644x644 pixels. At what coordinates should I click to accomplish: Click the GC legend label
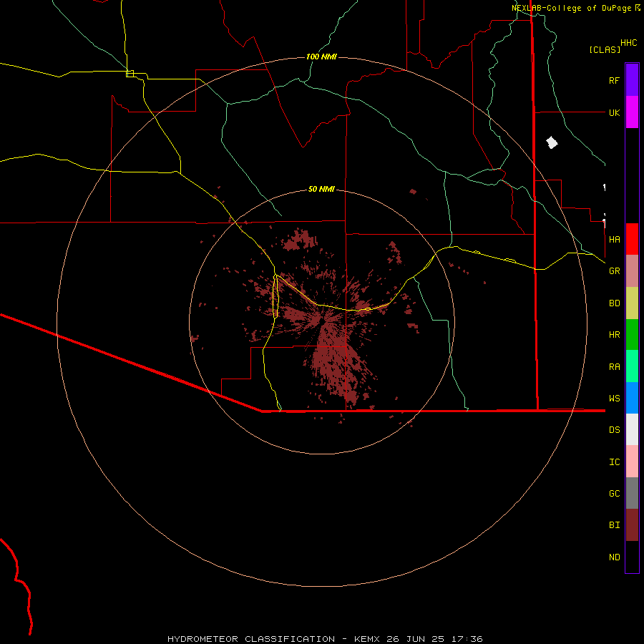click(x=614, y=493)
